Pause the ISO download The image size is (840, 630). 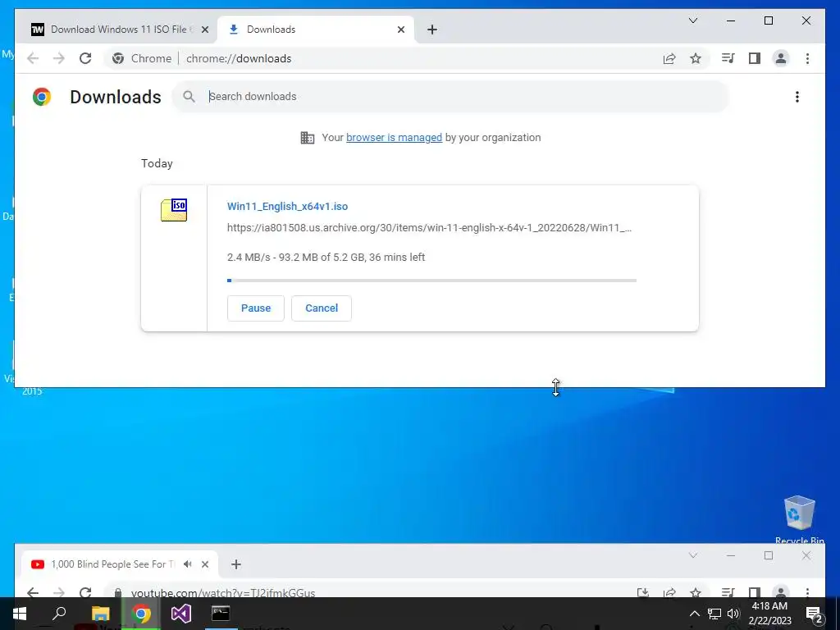click(256, 308)
